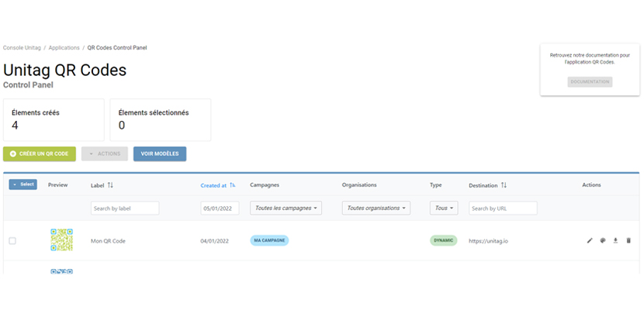
Task: Click the pencil edit icon for Mon QR Code
Action: pos(590,241)
